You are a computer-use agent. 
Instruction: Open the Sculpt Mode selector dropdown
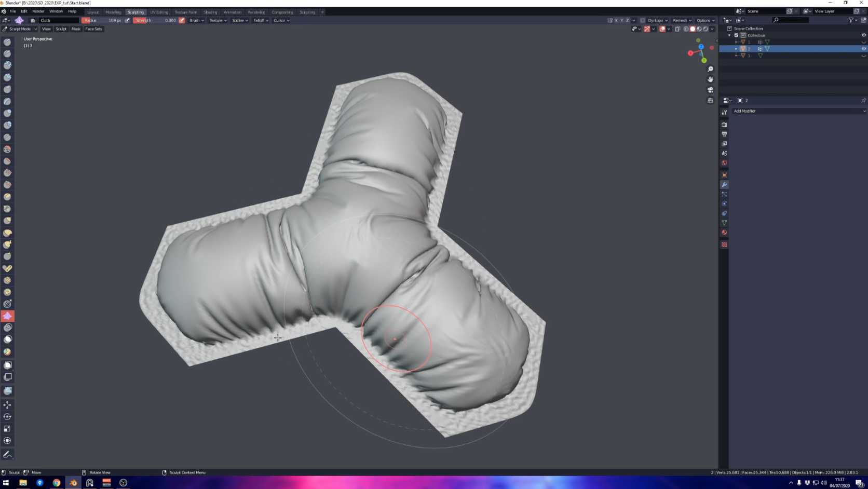tap(20, 29)
